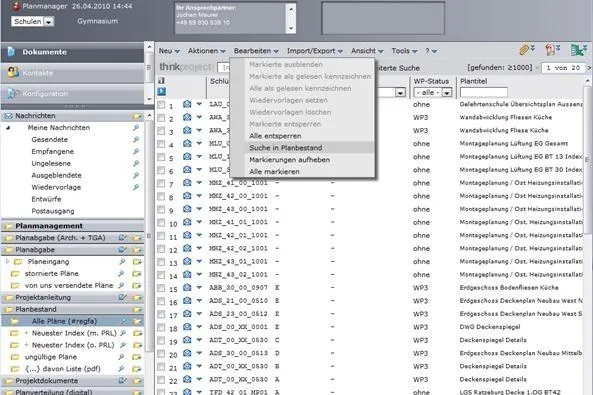Open Neuester Index (m. PRL) folder
This screenshot has width=593, height=395.
coord(74,333)
